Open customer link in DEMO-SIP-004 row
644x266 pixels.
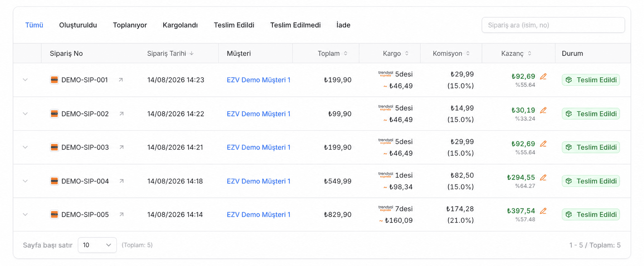[x=258, y=181]
